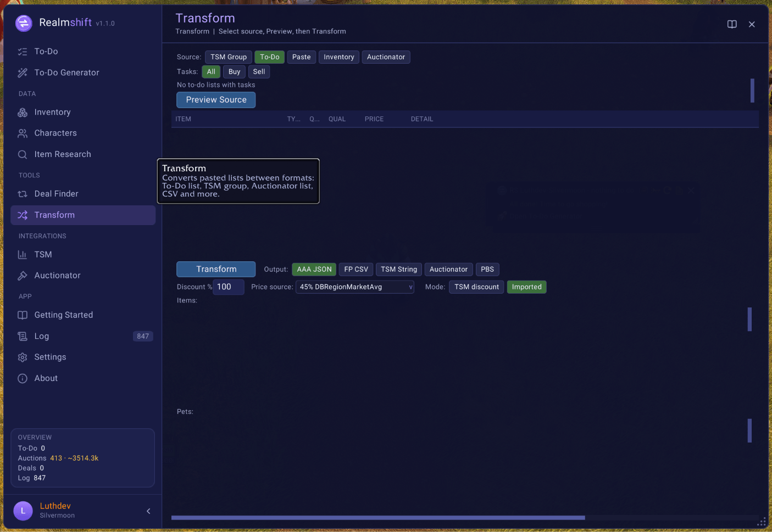Click the Inventory cubes icon
This screenshot has width=772, height=532.
(x=23, y=113)
